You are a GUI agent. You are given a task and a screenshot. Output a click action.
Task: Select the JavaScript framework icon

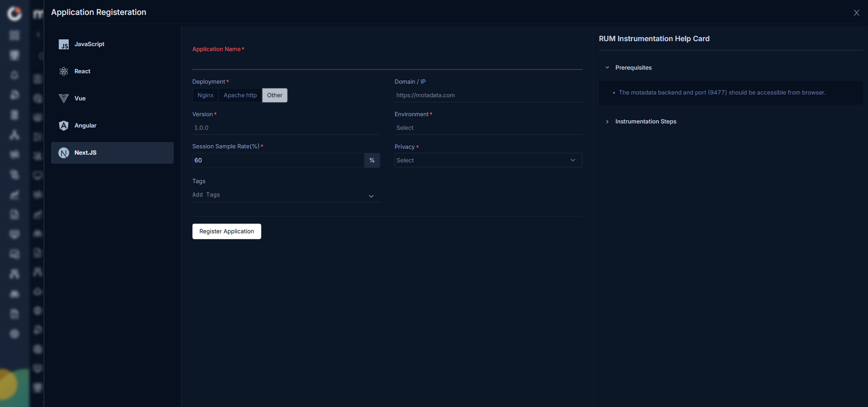click(64, 44)
